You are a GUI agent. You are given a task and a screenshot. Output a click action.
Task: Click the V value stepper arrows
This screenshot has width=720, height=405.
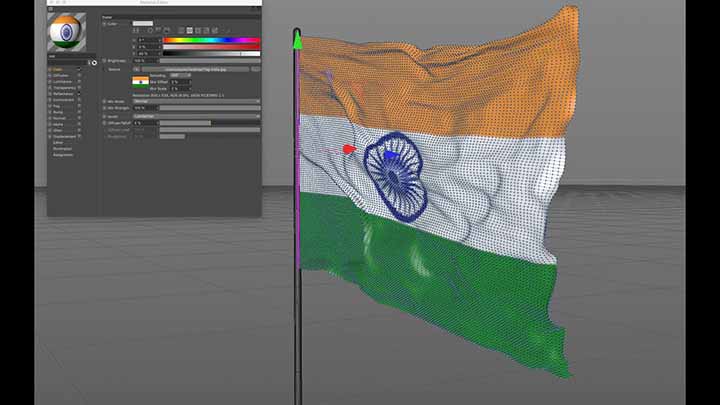pyautogui.click(x=160, y=54)
